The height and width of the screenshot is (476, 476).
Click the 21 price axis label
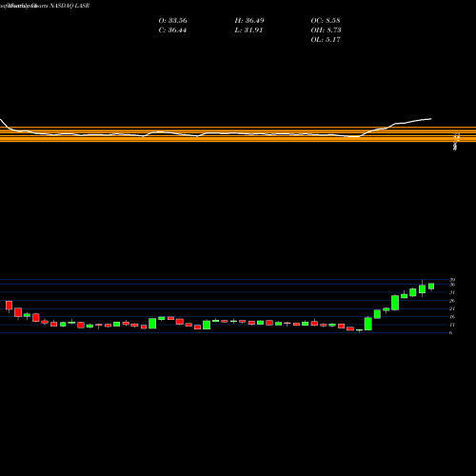[x=452, y=308]
